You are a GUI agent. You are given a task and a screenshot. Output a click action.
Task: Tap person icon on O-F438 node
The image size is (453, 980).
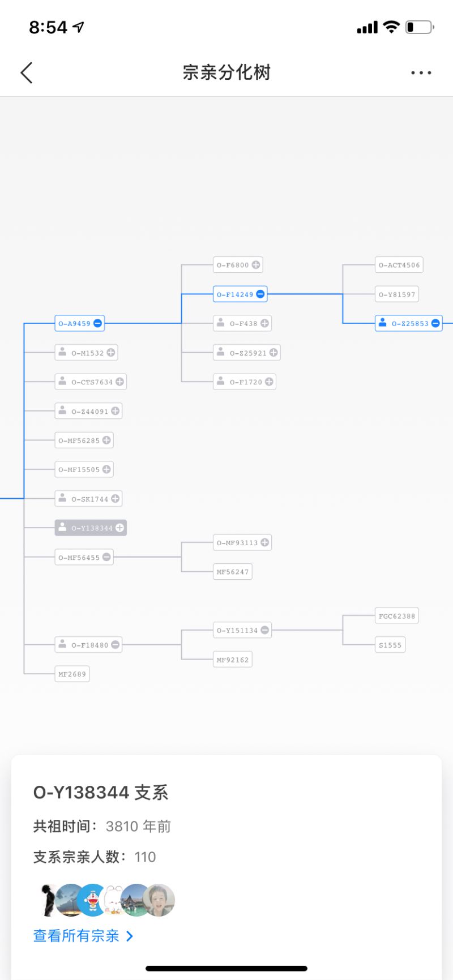click(x=221, y=323)
